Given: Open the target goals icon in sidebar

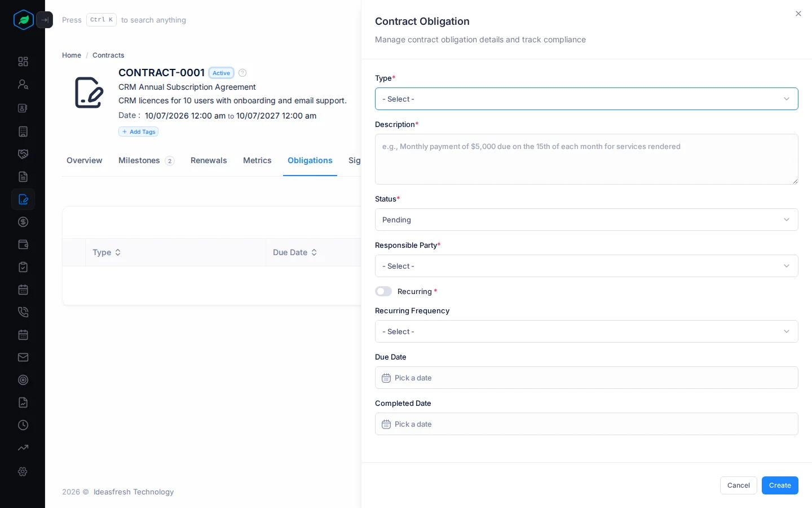Looking at the screenshot, I should [x=23, y=380].
